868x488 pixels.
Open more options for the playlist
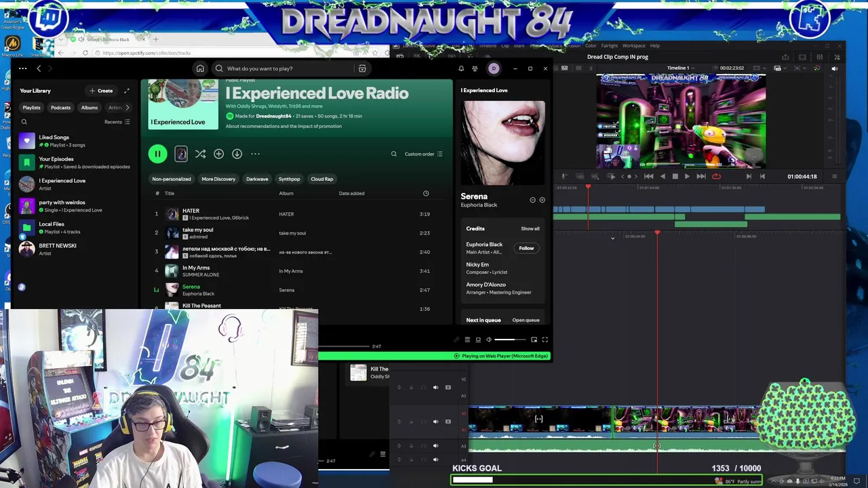255,154
